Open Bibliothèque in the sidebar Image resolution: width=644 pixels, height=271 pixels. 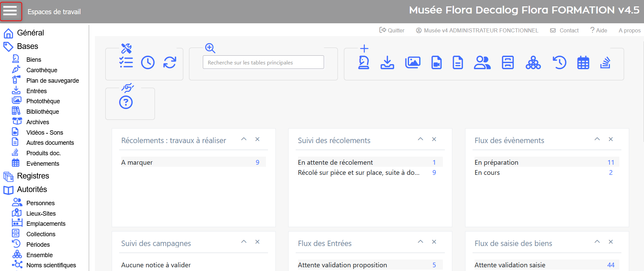pos(43,112)
